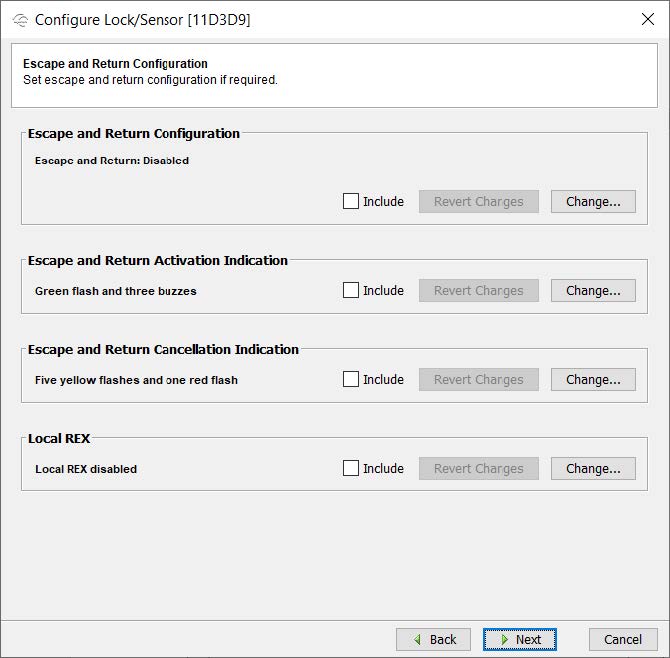The width and height of the screenshot is (670, 658).
Task: Check Include for Cancellation Indication
Action: coord(351,379)
